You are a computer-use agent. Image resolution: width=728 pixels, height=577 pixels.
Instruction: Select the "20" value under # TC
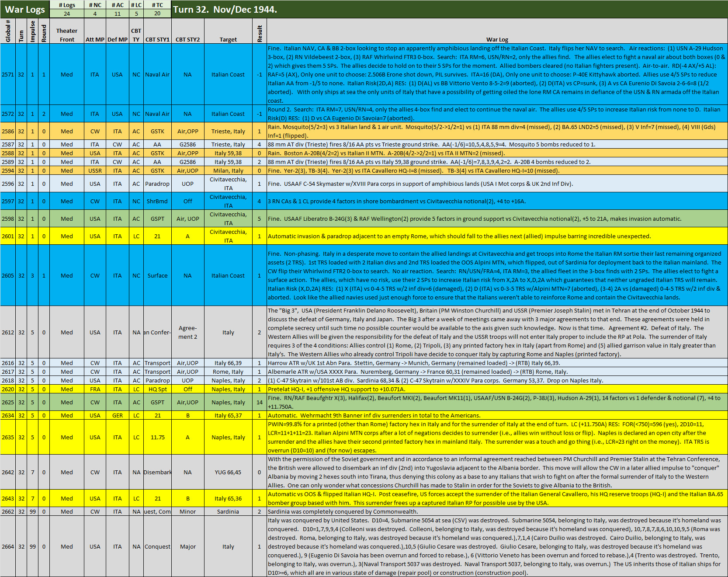[x=157, y=14]
